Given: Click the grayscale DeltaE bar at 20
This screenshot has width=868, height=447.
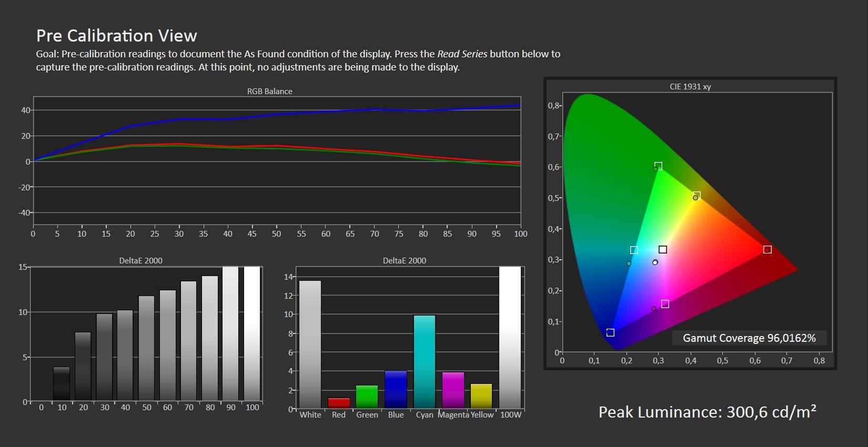Looking at the screenshot, I should (x=83, y=367).
